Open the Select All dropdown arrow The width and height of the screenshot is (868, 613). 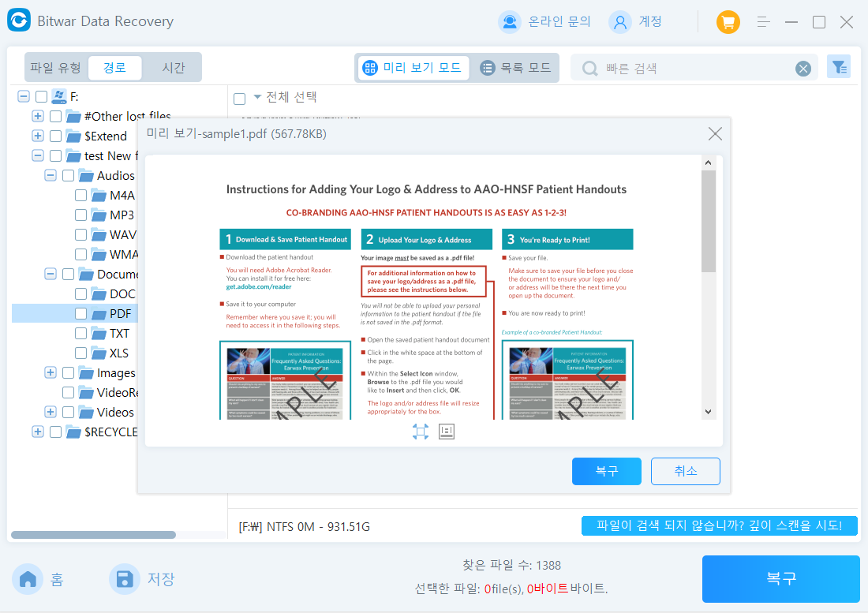pos(257,97)
